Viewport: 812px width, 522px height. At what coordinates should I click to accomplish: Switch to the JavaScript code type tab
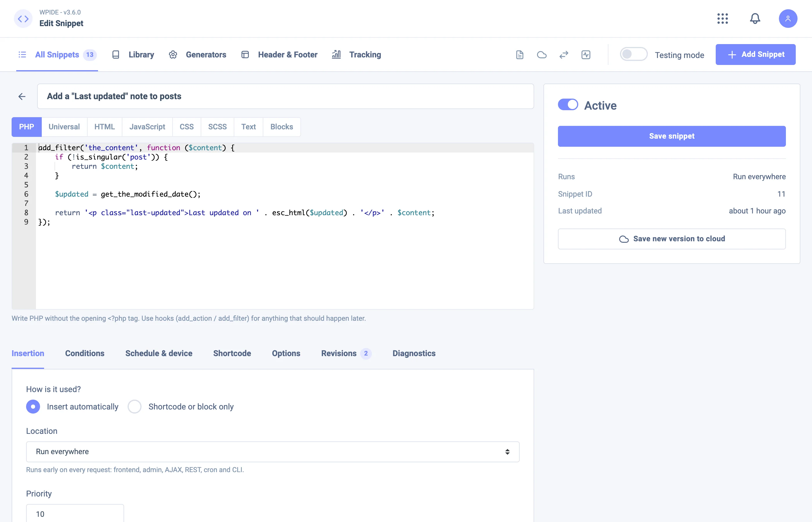click(x=147, y=127)
